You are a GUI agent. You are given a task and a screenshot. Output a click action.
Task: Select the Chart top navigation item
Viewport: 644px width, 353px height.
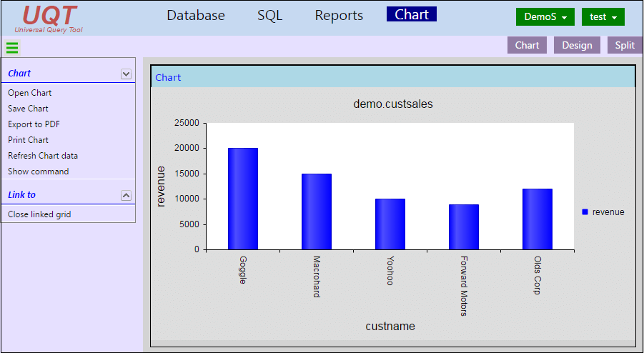(412, 14)
